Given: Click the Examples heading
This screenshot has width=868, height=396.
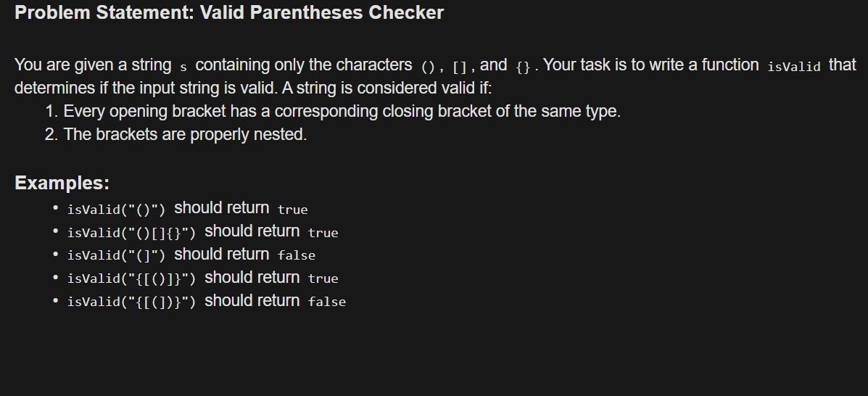Looking at the screenshot, I should (62, 183).
